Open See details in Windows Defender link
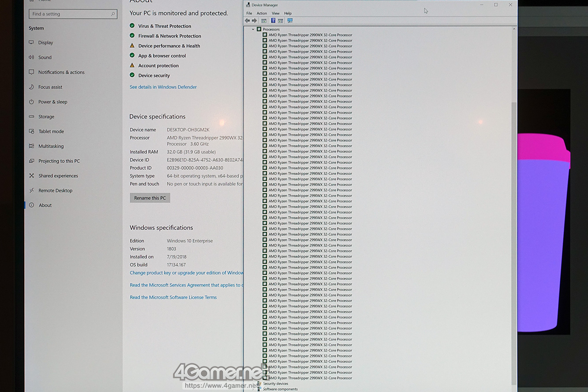 tap(163, 87)
